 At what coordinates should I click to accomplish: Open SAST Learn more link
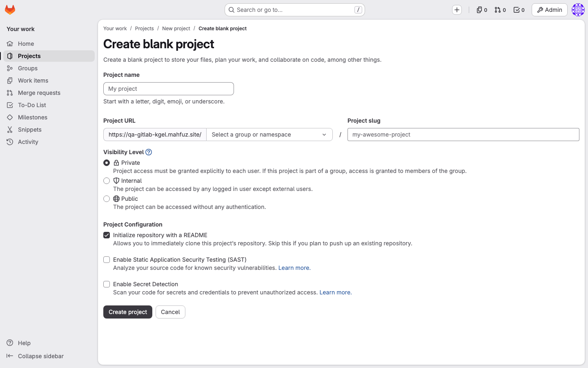(294, 268)
